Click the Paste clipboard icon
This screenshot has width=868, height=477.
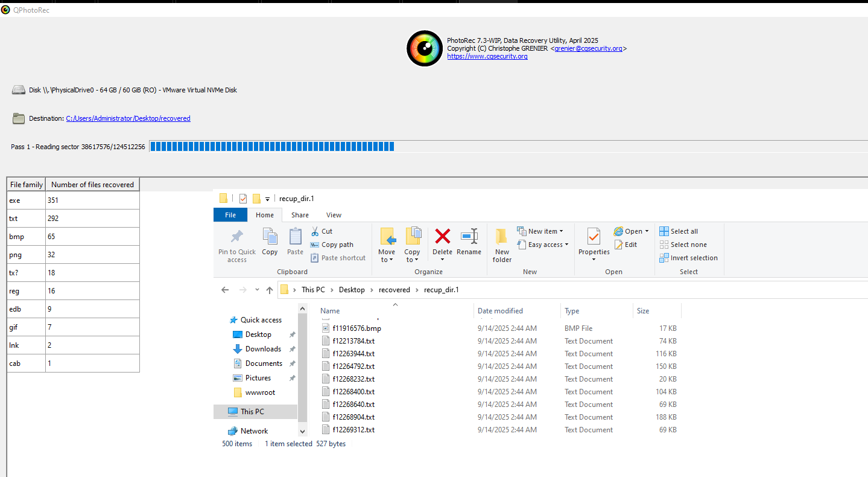point(295,237)
